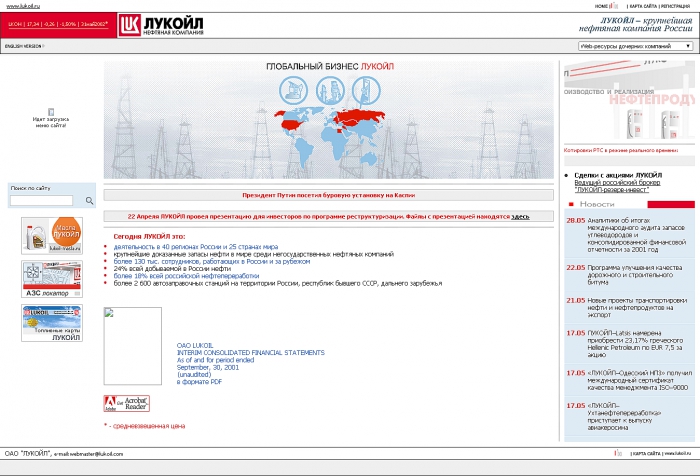Screen dimensions: 700x476
Task: Open Ведущий российский брокер ЛУКОЙЛ-резерв-инвест link
Action: (x=617, y=186)
